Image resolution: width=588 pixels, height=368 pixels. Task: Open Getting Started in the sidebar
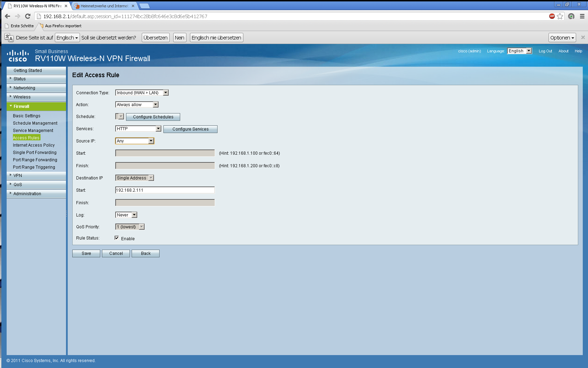tap(36, 71)
